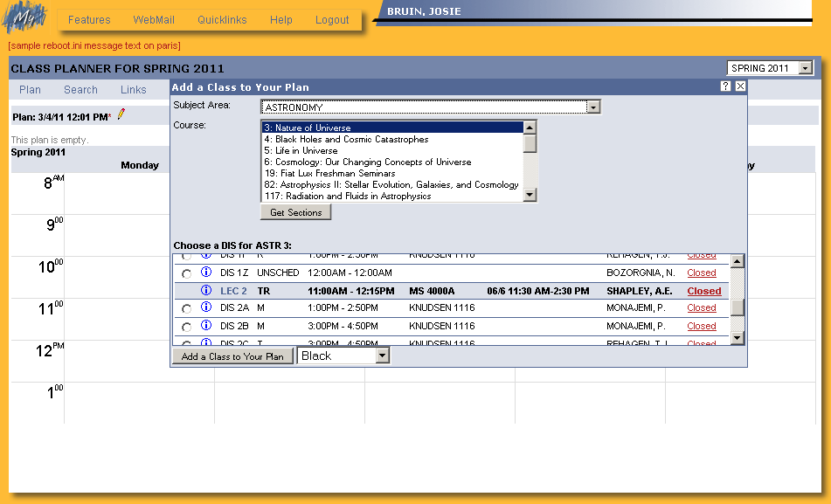Close the Add a Class dialog

(x=740, y=86)
